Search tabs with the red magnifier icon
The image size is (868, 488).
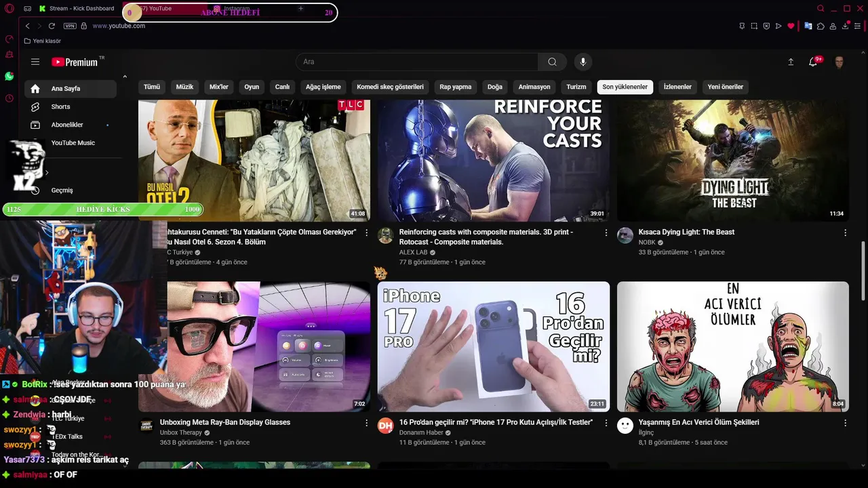(821, 8)
